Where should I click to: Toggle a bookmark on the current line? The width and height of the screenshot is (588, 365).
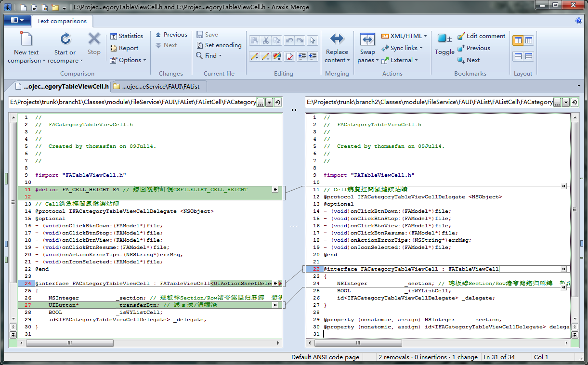point(444,39)
